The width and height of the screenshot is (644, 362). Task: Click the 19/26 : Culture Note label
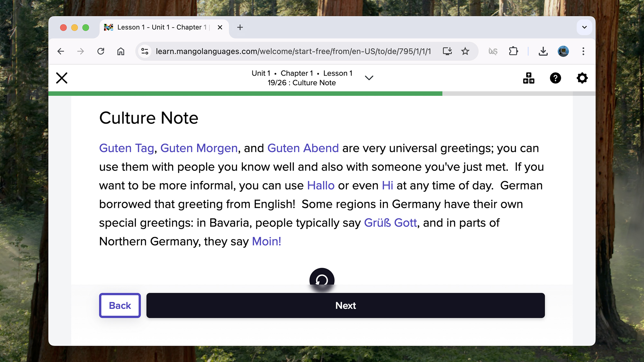point(302,83)
